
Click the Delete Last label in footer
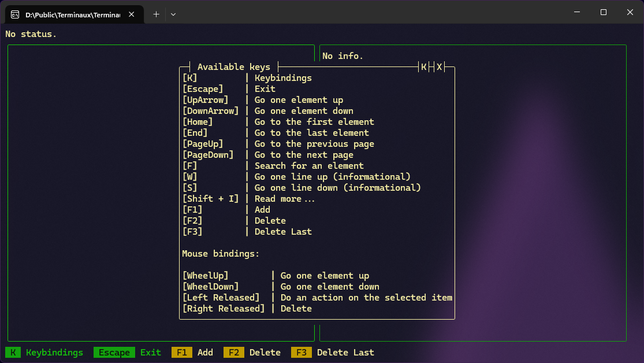point(345,353)
